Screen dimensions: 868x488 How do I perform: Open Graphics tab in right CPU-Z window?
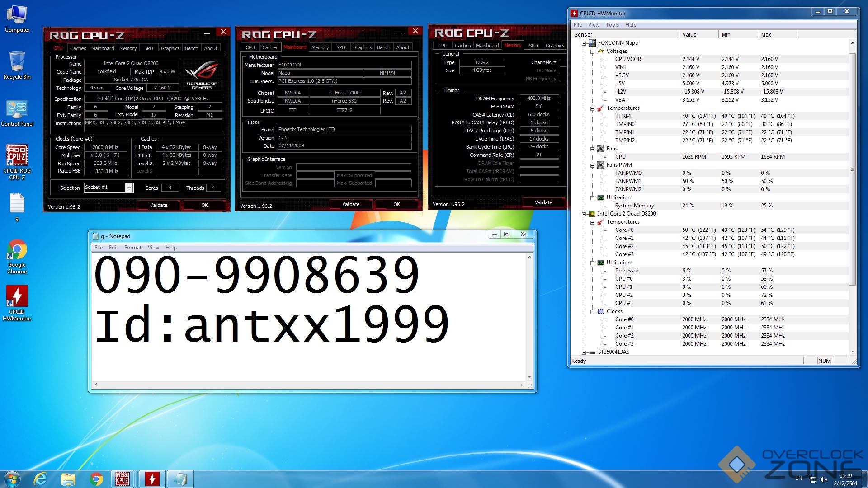pos(555,46)
